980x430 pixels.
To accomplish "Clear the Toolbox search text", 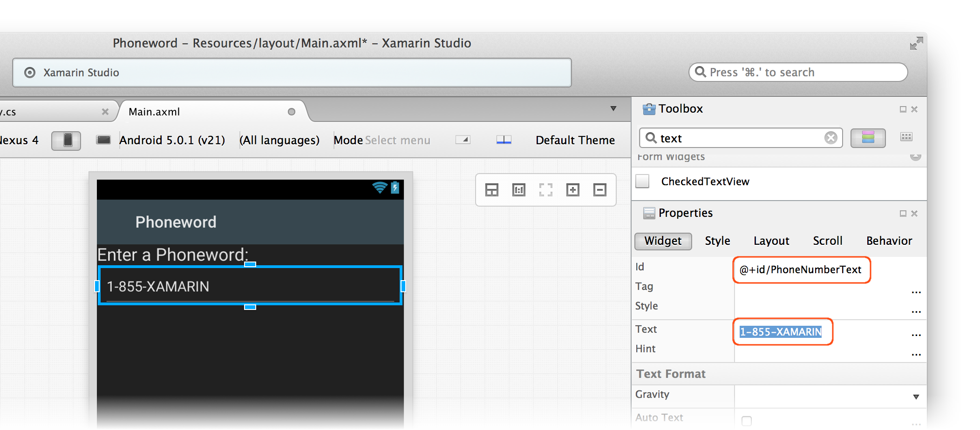I will 830,138.
